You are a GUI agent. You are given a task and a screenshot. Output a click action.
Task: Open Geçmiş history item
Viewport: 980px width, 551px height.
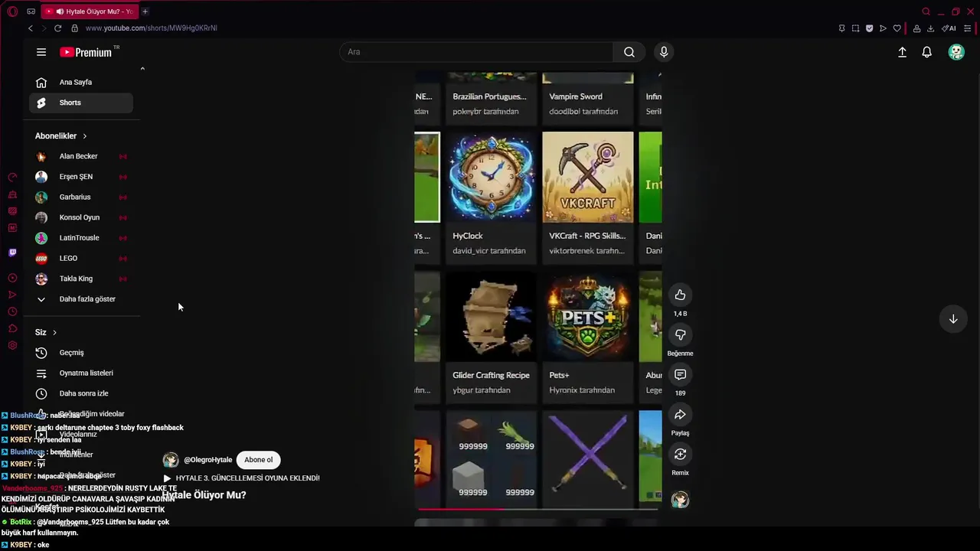[x=81, y=353]
